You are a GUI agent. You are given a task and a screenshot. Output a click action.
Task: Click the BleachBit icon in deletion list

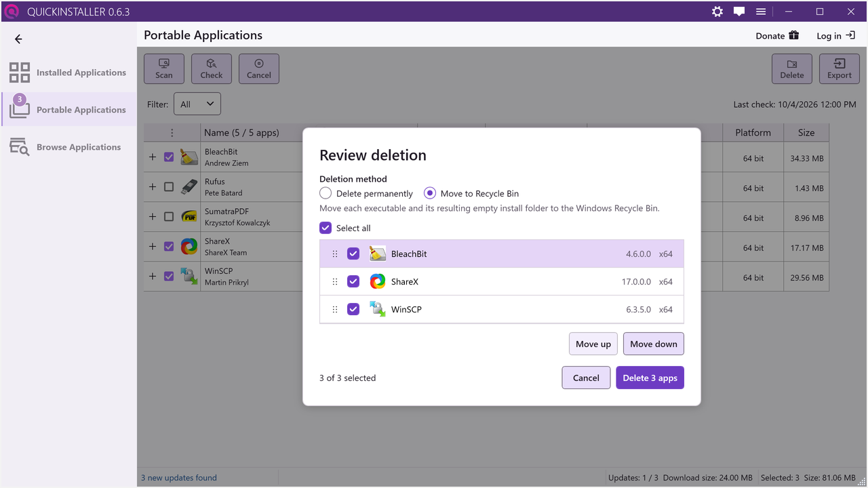378,253
